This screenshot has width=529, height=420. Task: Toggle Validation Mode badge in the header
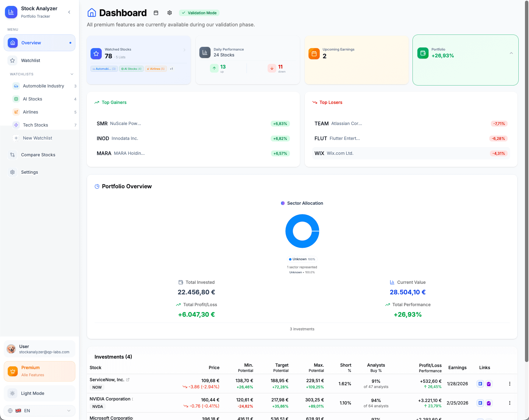pyautogui.click(x=199, y=13)
